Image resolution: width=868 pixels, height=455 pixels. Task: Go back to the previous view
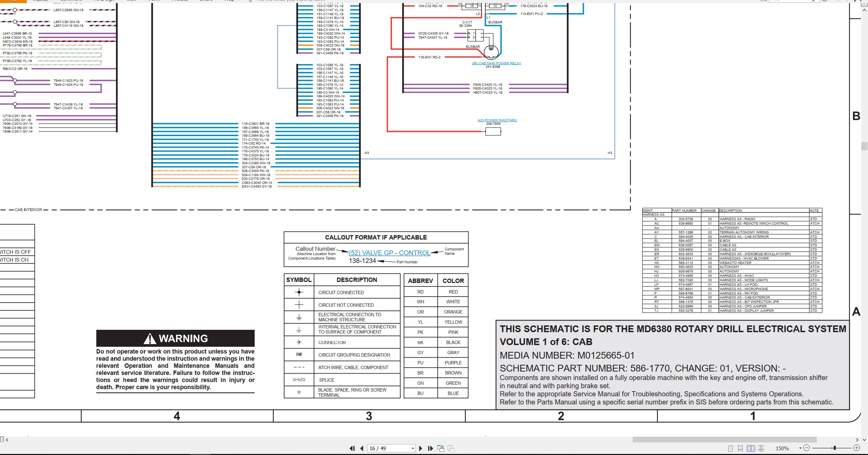pos(441,448)
